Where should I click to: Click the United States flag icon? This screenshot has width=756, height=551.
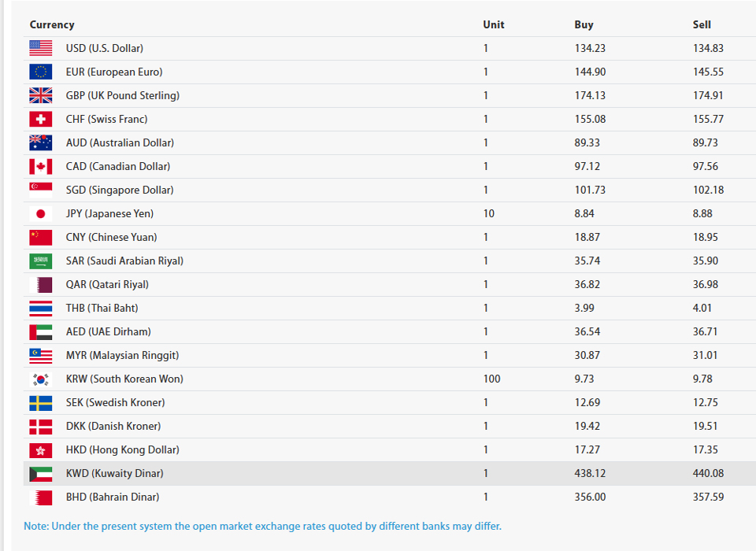[40, 48]
